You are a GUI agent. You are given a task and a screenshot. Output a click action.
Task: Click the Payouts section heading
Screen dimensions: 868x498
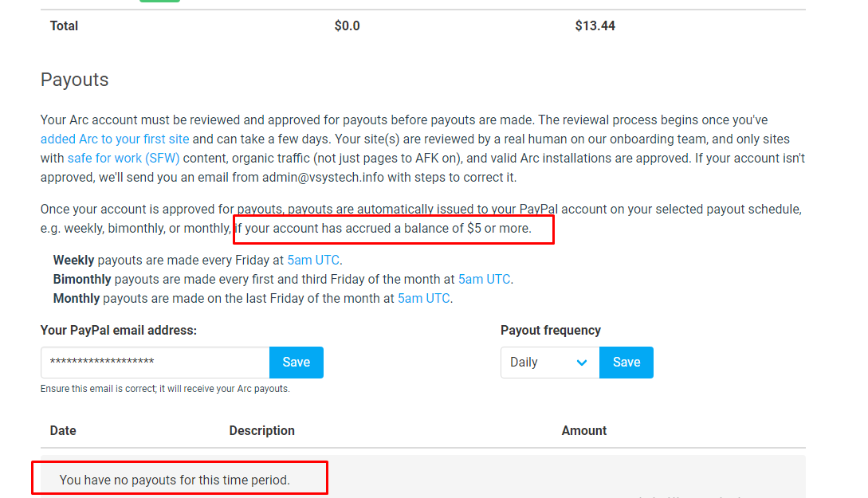pyautogui.click(x=74, y=80)
